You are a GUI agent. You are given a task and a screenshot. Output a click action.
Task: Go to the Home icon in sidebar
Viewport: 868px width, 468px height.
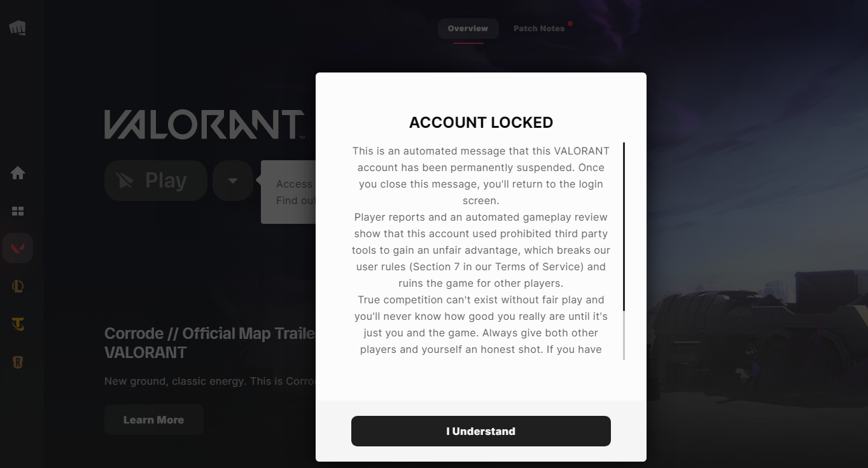[x=18, y=173]
